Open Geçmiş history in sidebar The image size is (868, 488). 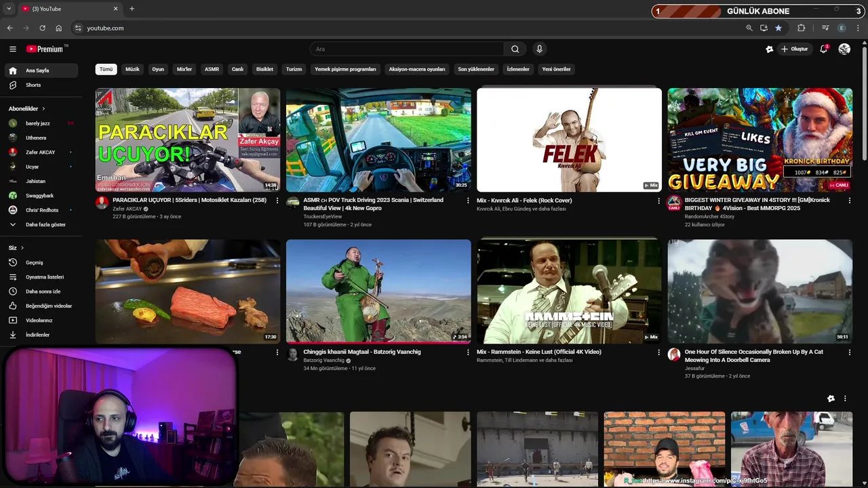pyautogui.click(x=41, y=262)
